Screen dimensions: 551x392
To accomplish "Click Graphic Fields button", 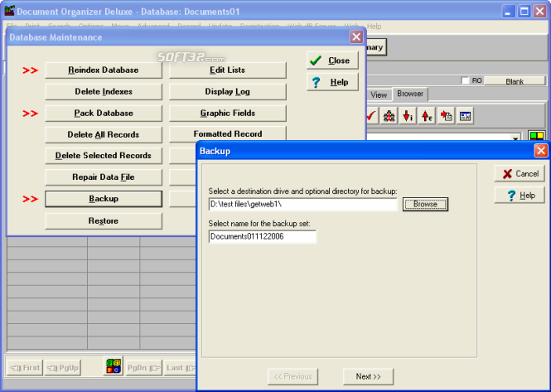I will coord(227,113).
